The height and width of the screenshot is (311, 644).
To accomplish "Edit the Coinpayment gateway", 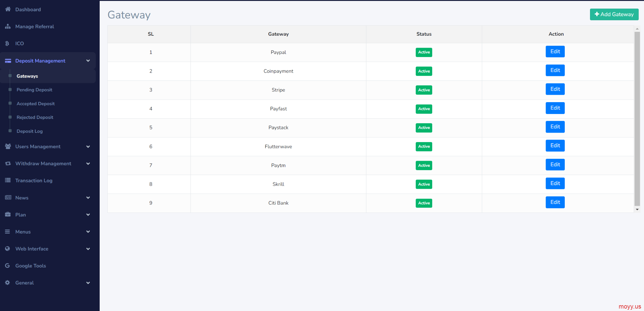I will pyautogui.click(x=555, y=70).
